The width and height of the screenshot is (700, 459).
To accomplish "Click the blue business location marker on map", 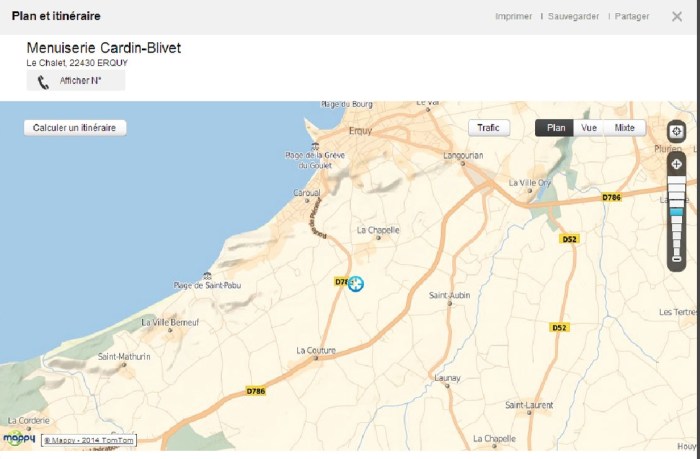I will coord(356,284).
